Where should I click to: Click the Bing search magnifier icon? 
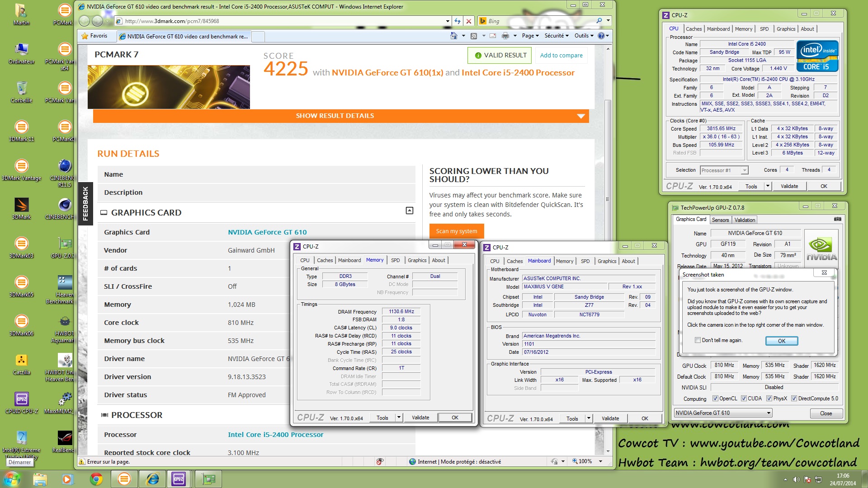point(599,21)
